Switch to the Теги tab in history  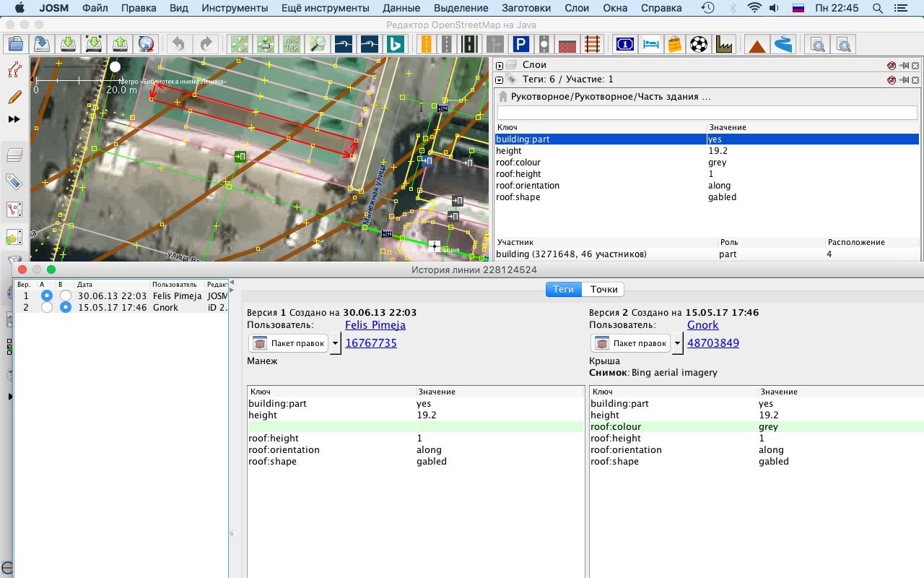coord(563,289)
